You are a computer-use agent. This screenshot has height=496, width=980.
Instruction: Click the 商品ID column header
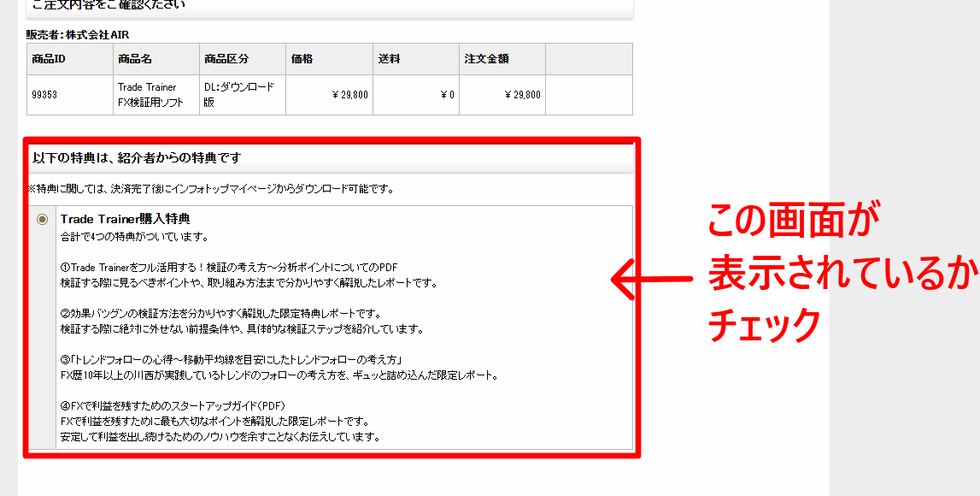[x=70, y=59]
